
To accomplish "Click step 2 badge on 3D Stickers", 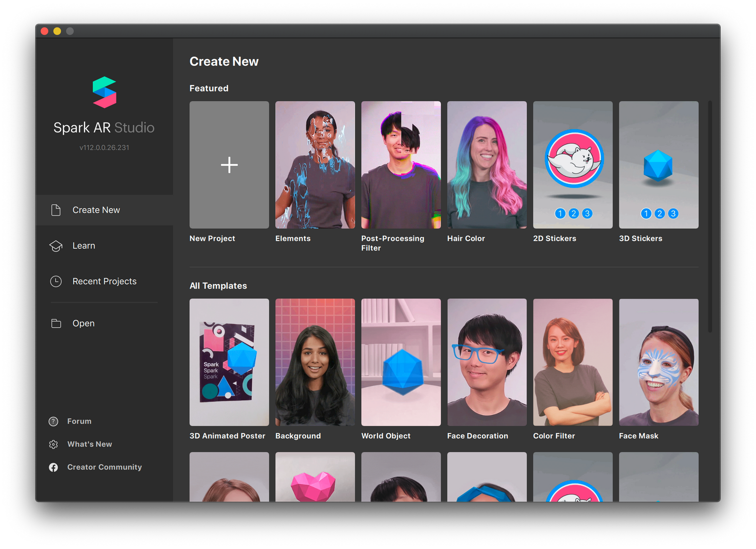I will pyautogui.click(x=660, y=214).
